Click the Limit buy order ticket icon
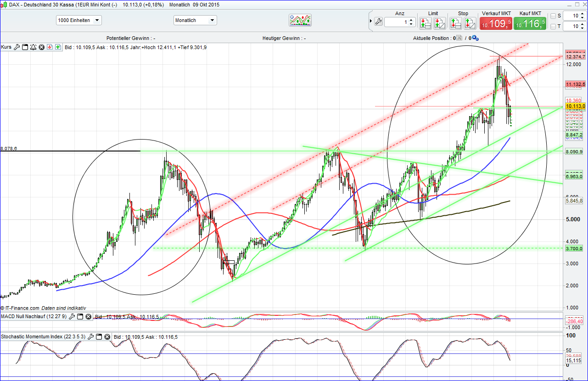The height and width of the screenshot is (381, 588). pos(426,23)
